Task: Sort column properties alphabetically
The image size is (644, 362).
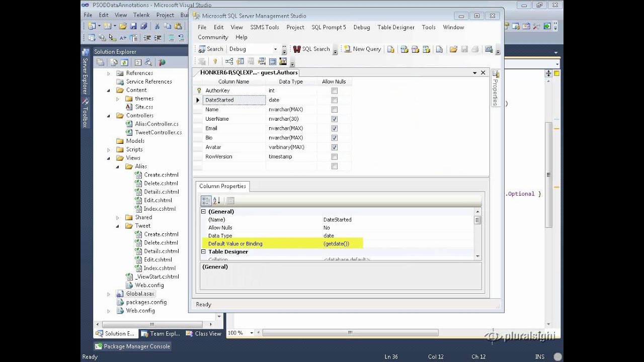Action: (217, 201)
